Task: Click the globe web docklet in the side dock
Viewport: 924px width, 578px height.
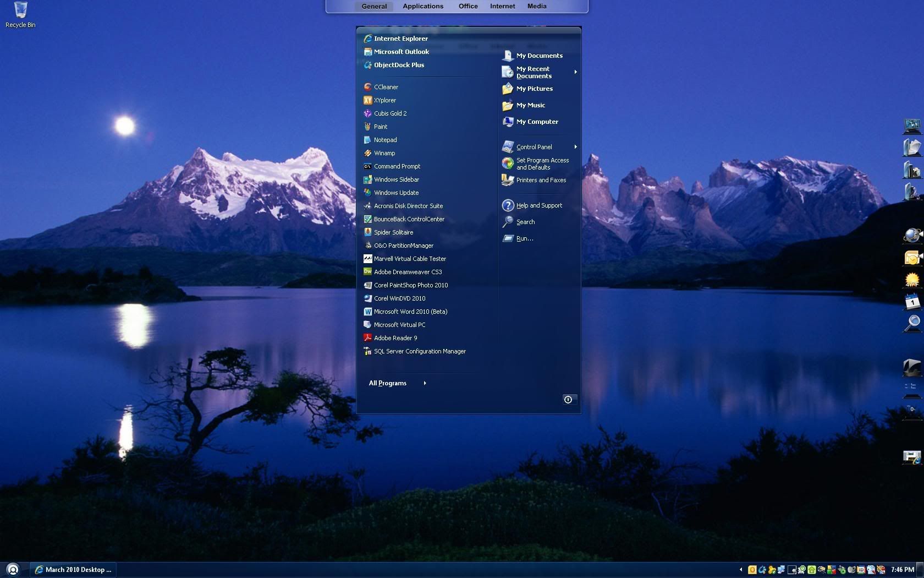Action: tap(912, 236)
